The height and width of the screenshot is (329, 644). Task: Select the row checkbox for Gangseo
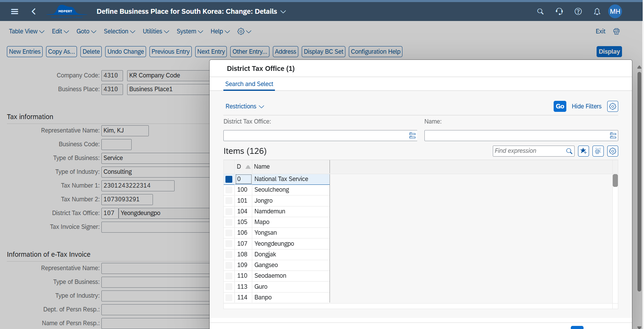tap(229, 265)
